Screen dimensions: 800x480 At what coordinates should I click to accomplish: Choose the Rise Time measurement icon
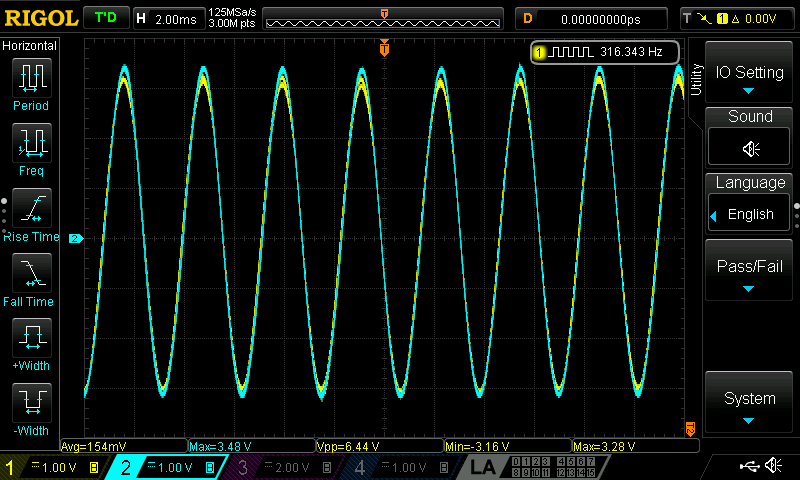[x=31, y=208]
